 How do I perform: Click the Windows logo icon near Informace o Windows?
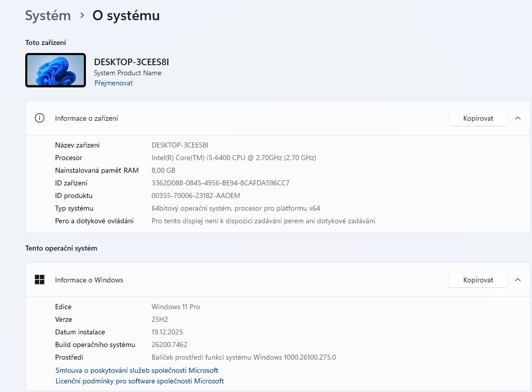pos(39,279)
